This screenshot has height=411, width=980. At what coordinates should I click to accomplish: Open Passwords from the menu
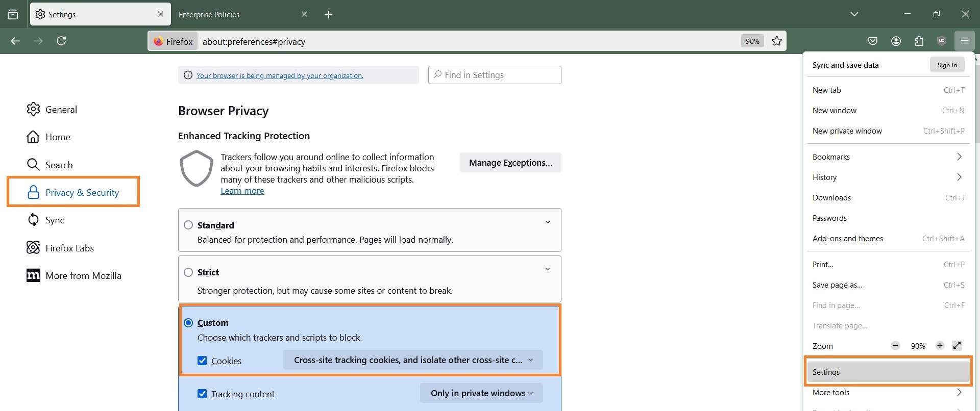[x=888, y=218]
